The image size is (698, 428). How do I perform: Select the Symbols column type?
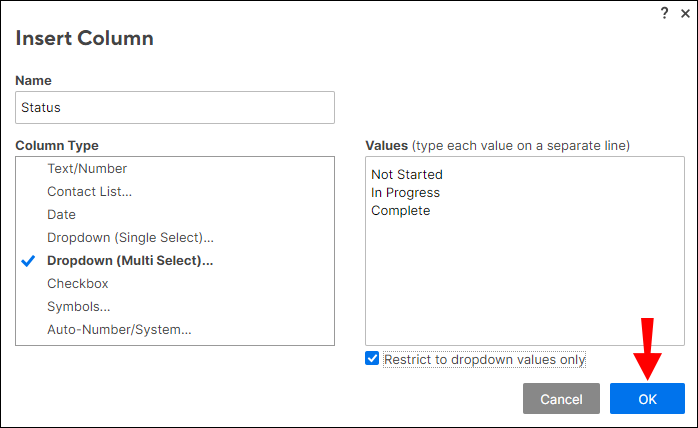(x=78, y=307)
